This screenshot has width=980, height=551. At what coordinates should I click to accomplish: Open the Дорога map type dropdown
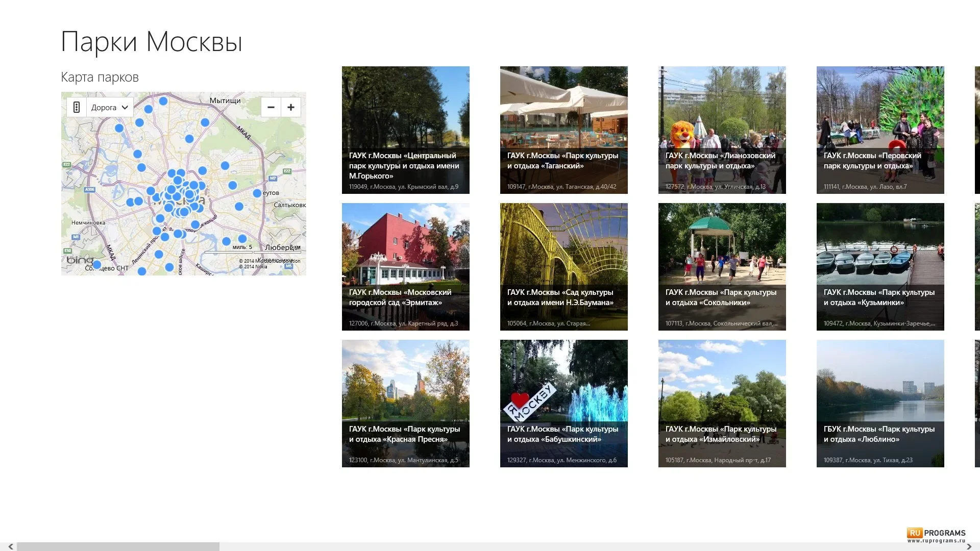pos(110,107)
